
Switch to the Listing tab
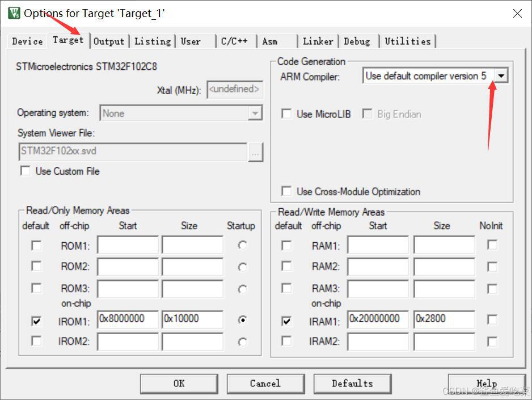[153, 41]
